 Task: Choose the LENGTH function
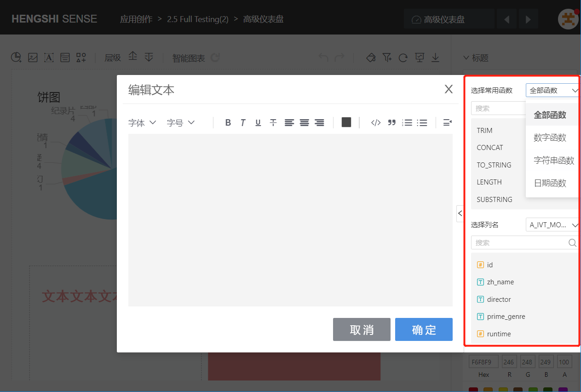pos(489,182)
